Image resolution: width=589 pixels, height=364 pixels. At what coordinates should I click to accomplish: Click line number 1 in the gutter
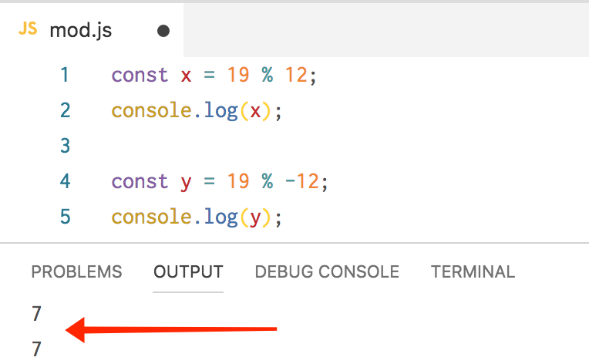click(65, 75)
